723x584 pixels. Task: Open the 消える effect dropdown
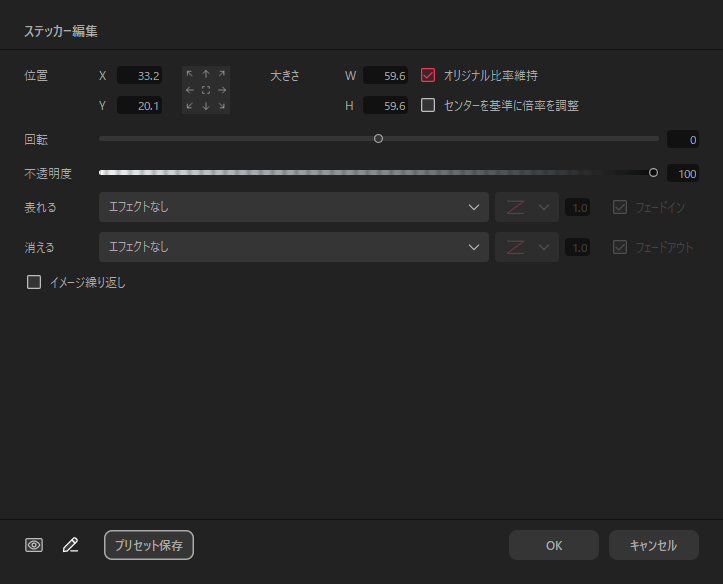[x=293, y=247]
